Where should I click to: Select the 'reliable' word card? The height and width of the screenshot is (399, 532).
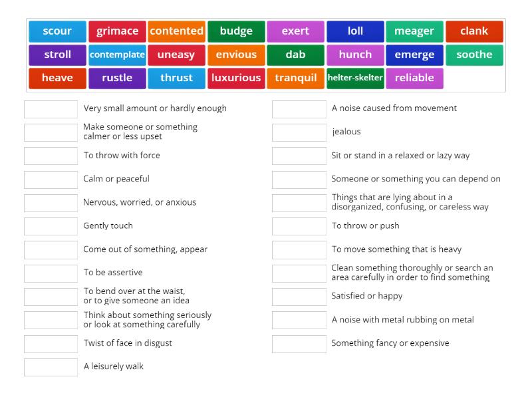(414, 78)
